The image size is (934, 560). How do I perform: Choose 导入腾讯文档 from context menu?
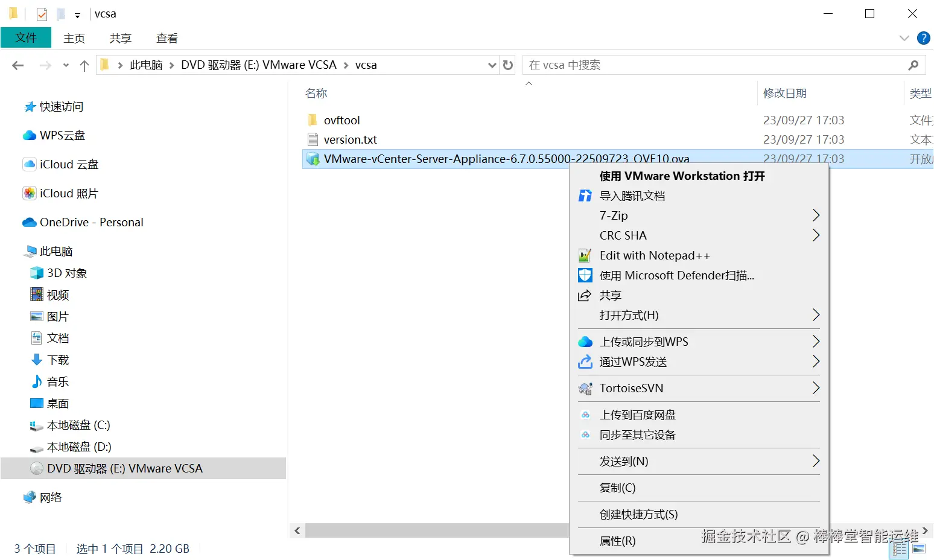pyautogui.click(x=699, y=196)
